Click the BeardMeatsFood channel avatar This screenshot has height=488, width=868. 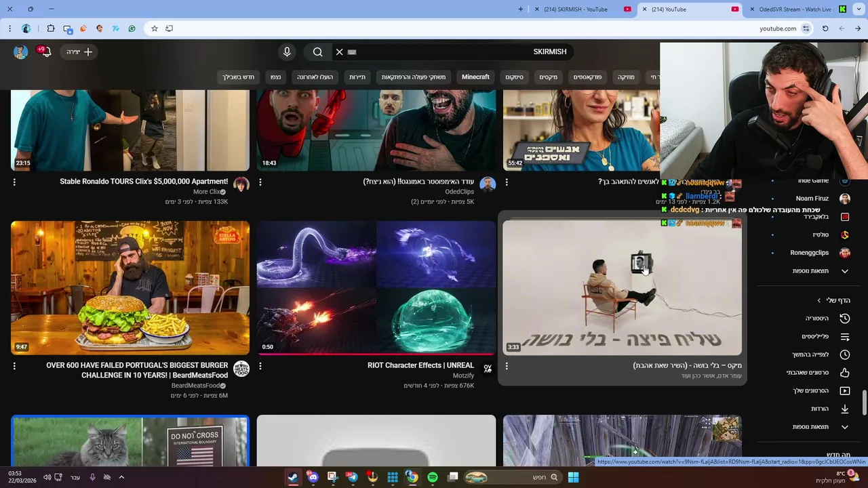(x=241, y=369)
